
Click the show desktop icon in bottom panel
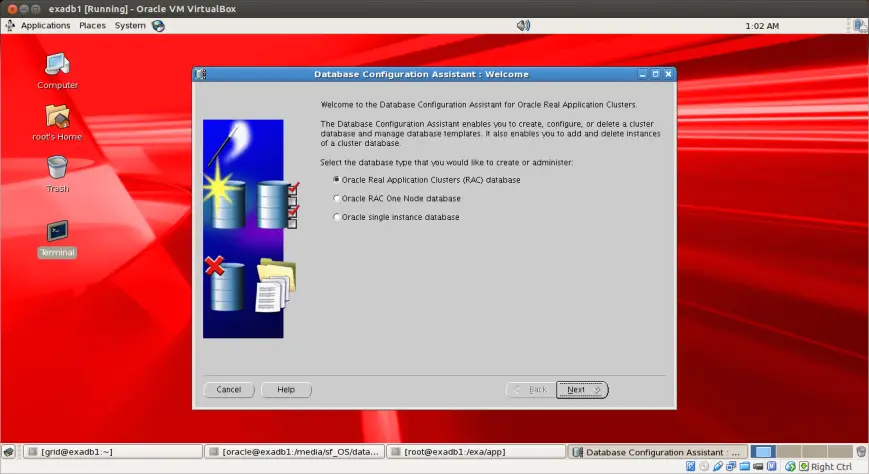point(8,452)
